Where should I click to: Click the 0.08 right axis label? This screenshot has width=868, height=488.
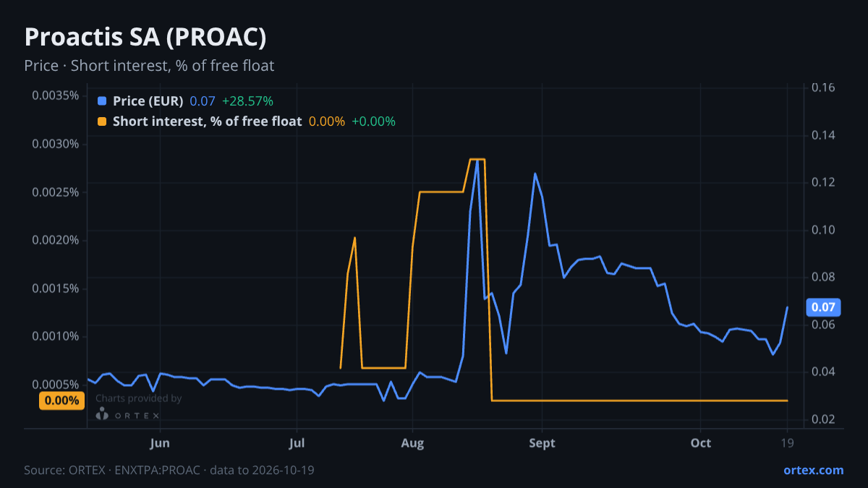click(x=823, y=277)
